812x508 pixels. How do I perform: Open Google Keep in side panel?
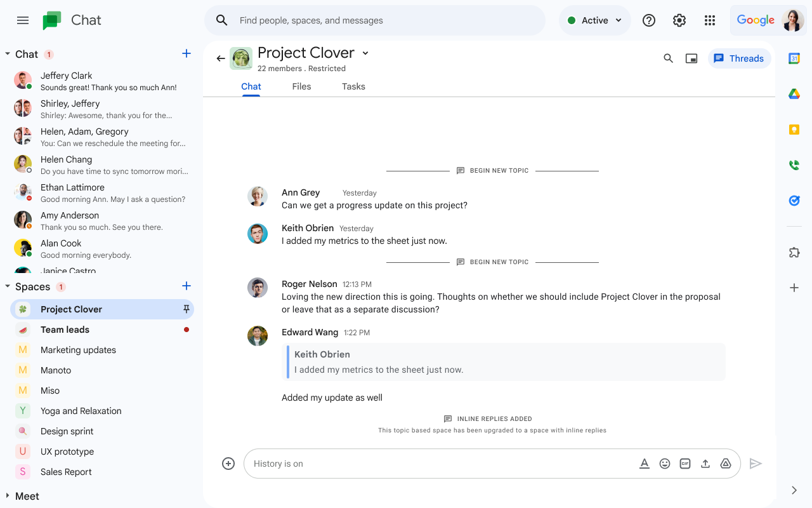coord(794,130)
